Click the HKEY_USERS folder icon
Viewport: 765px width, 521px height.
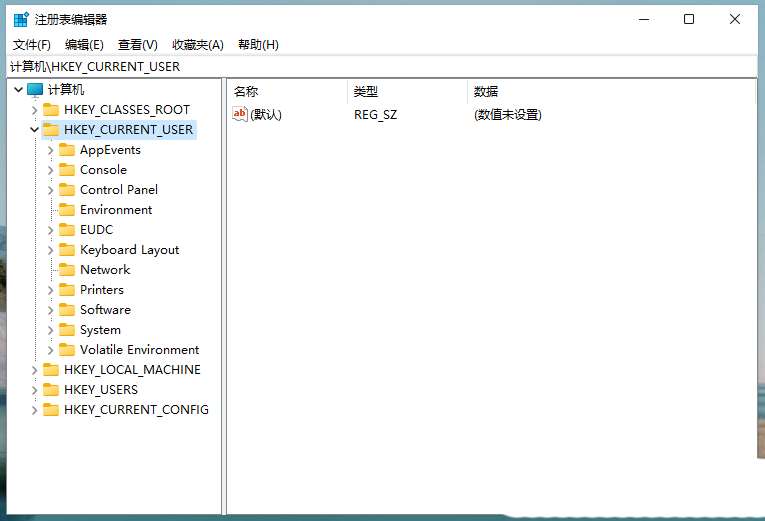(x=51, y=390)
